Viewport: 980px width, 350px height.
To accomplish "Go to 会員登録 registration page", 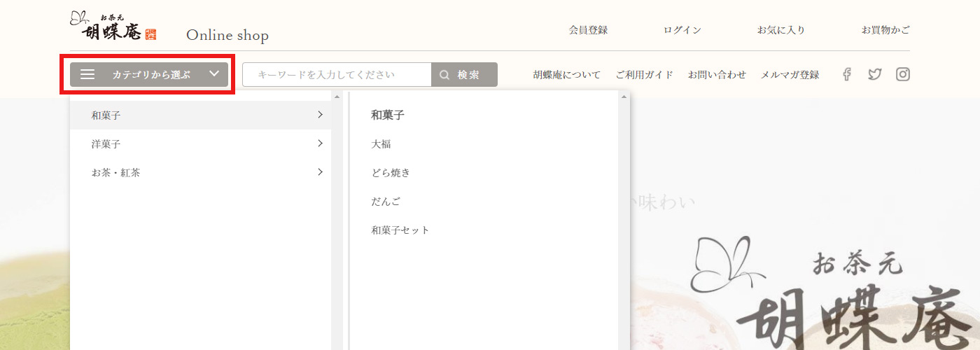I will pos(588,30).
